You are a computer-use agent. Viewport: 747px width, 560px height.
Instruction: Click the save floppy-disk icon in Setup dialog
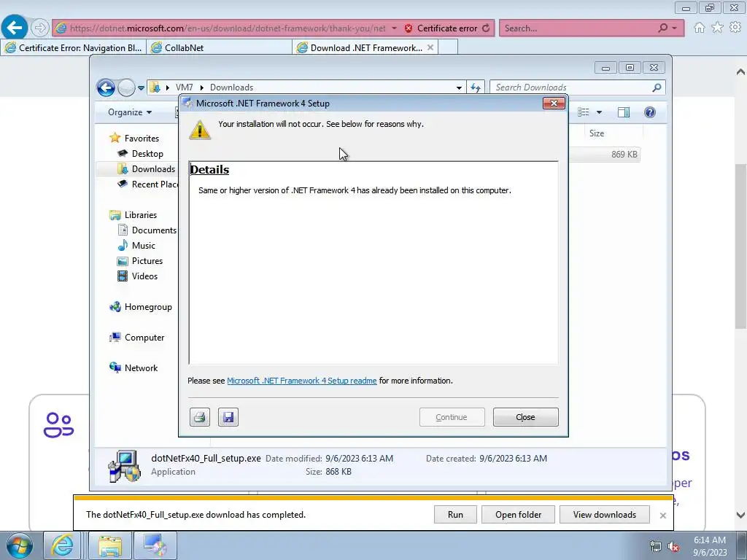tap(228, 417)
